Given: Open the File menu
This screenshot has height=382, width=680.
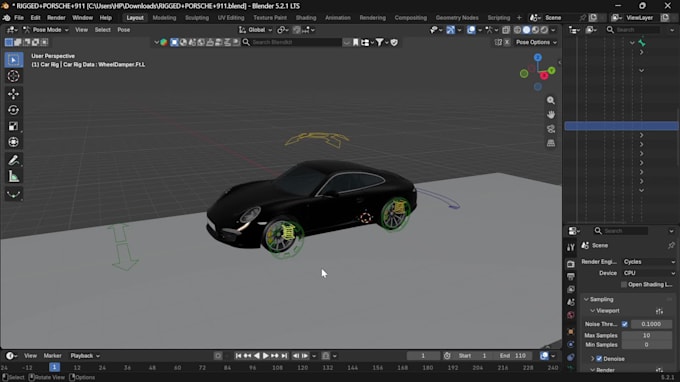Looking at the screenshot, I should tap(19, 18).
